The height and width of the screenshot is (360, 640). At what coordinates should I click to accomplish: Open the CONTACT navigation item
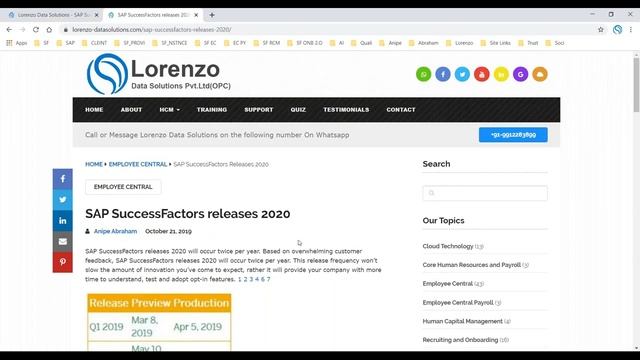point(401,110)
